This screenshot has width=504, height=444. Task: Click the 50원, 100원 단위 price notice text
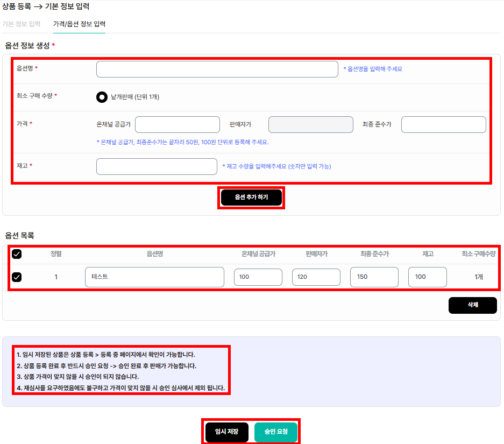[x=182, y=142]
